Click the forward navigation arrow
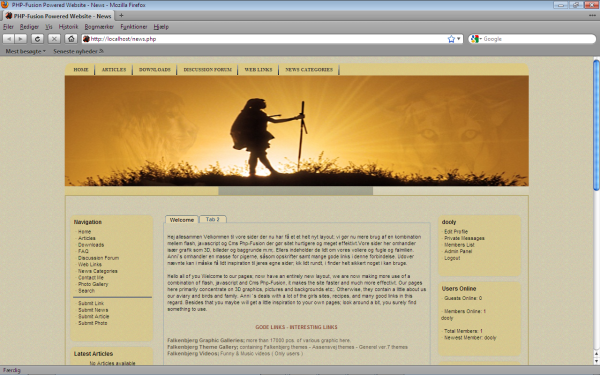The image size is (600, 375). pyautogui.click(x=21, y=39)
